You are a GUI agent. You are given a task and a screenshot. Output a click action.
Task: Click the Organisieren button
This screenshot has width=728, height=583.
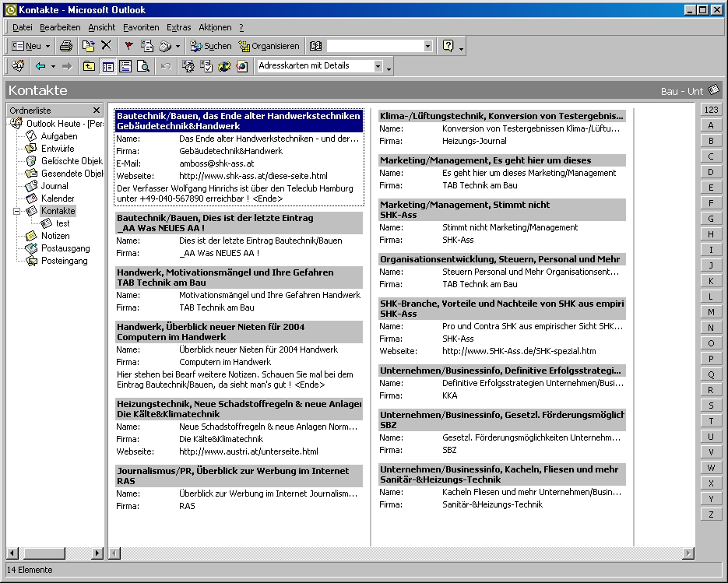point(269,46)
